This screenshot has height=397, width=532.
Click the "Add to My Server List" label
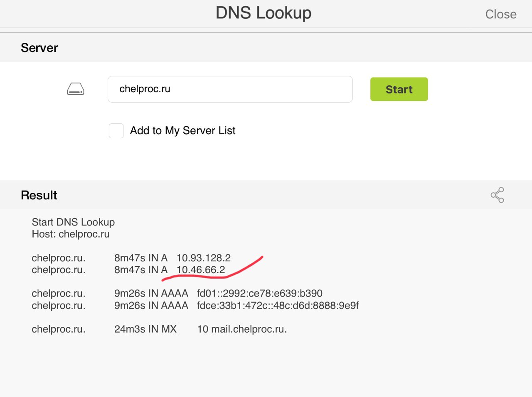coord(182,131)
